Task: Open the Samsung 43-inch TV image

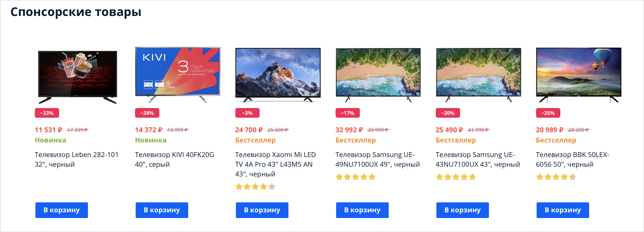Action: click(x=478, y=75)
